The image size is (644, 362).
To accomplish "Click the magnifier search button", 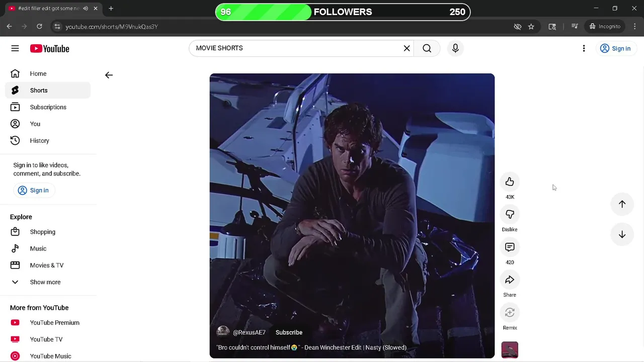I will click(x=427, y=48).
